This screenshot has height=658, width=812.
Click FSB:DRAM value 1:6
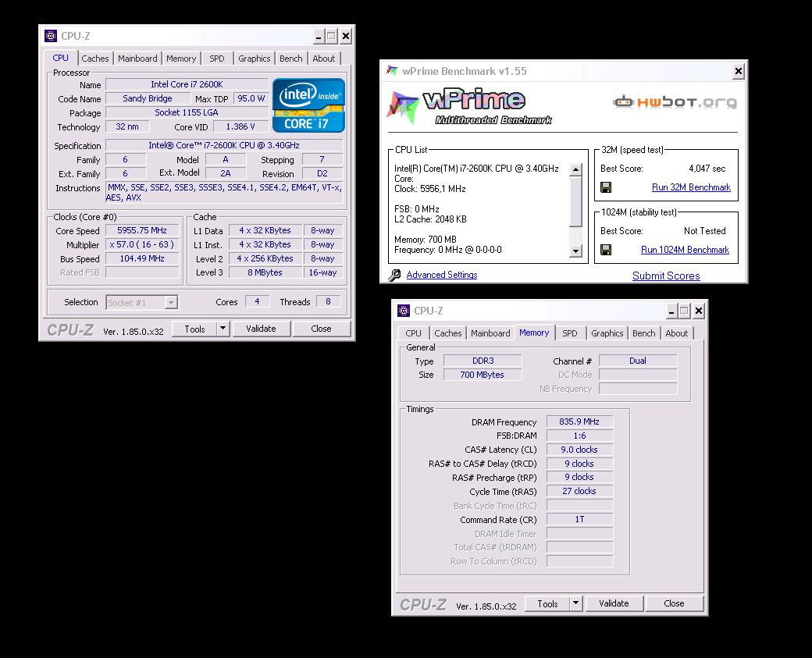[579, 436]
